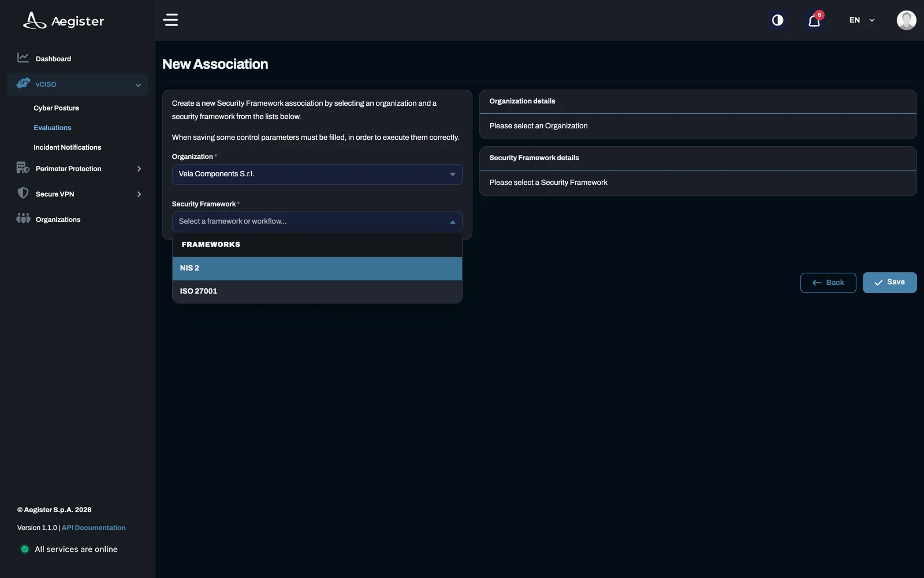
Task: Click the Dashboard chart icon
Action: pyautogui.click(x=23, y=58)
